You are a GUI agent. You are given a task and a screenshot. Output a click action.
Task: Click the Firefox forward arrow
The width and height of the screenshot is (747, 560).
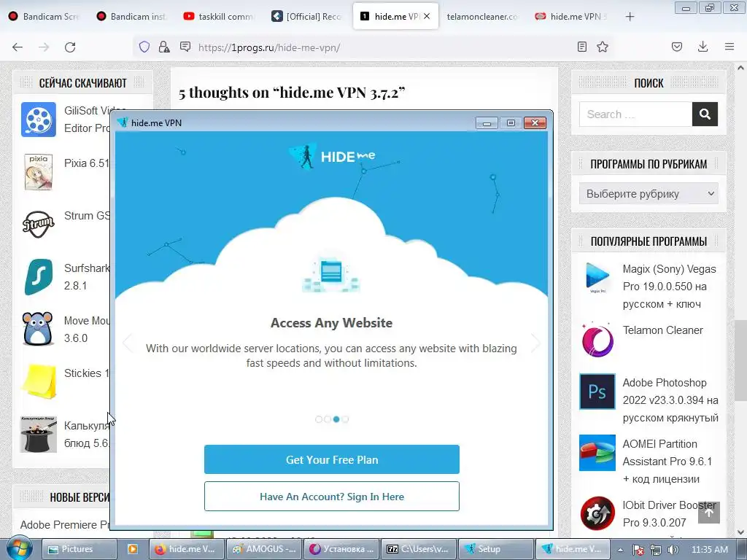coord(44,47)
